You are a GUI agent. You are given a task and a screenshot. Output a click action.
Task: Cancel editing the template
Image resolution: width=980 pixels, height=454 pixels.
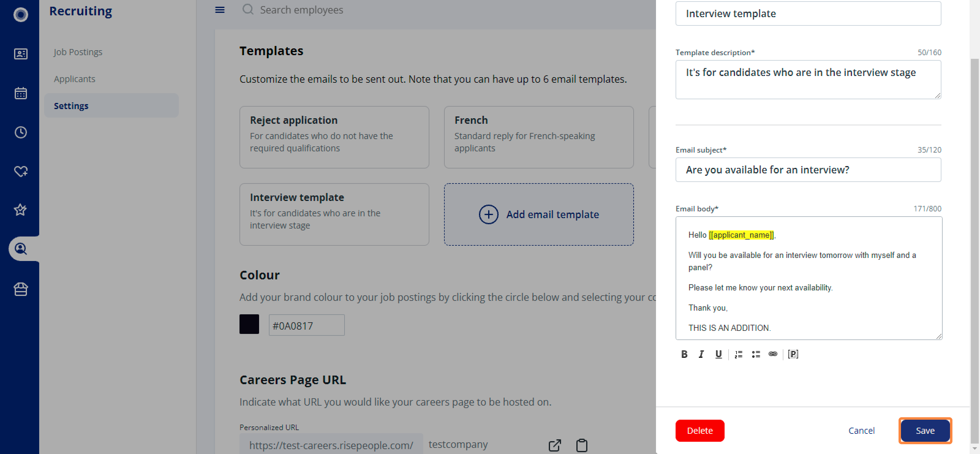pos(861,430)
